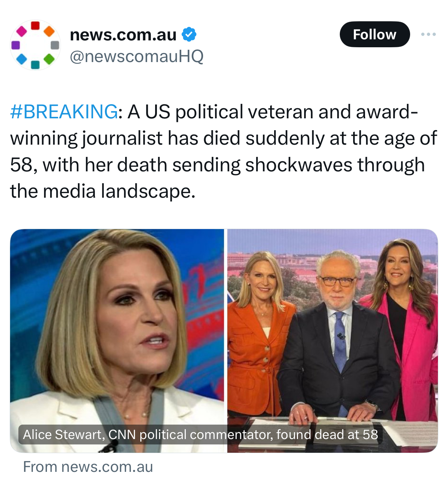Click the 'Alice Stewart, CNN political commentator' caption

201,434
